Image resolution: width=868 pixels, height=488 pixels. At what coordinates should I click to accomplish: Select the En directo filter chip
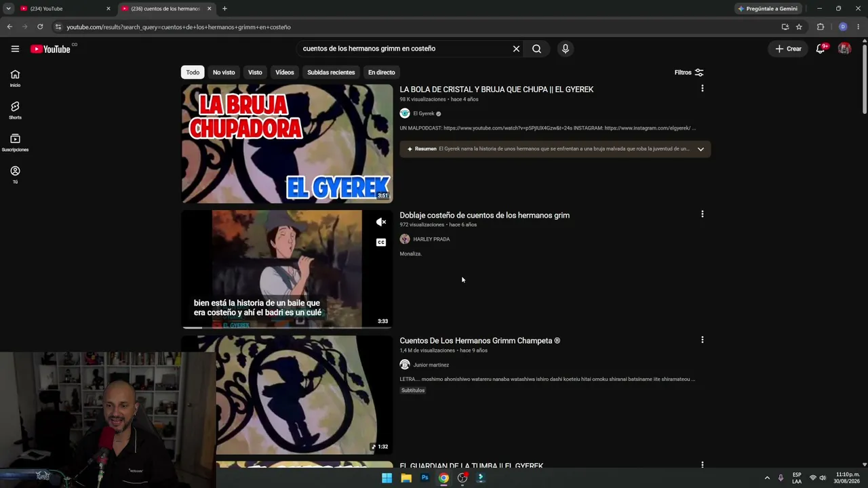(381, 73)
